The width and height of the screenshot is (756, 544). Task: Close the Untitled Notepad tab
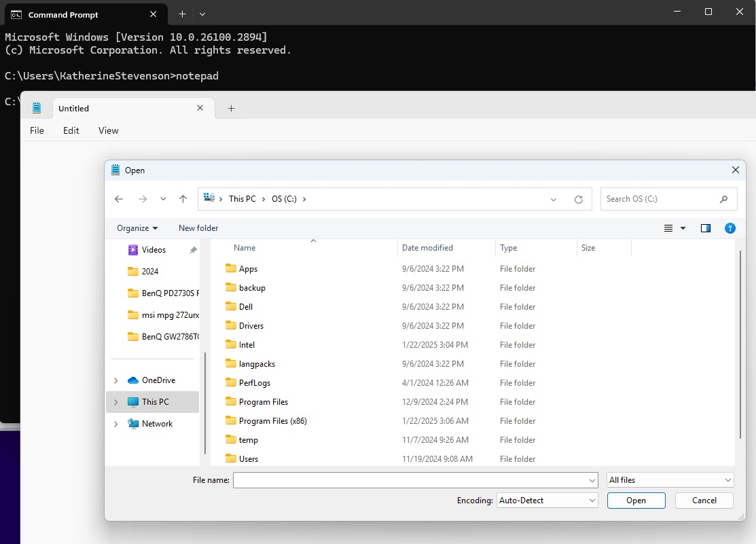point(200,108)
